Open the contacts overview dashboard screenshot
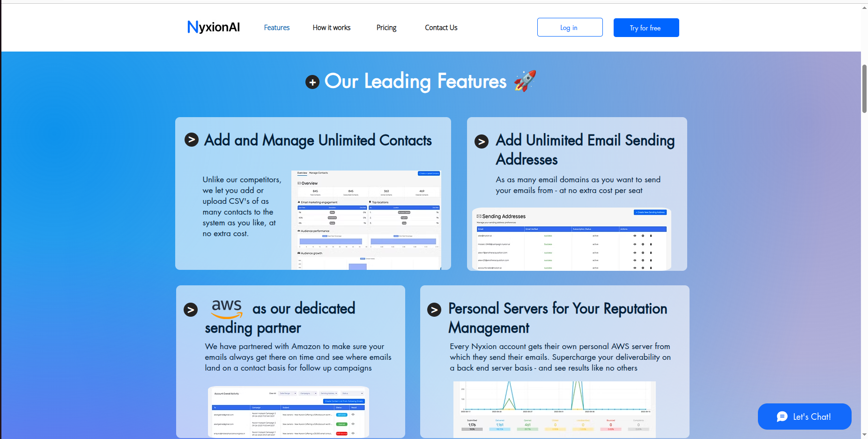Viewport: 868px width, 439px height. [366, 220]
